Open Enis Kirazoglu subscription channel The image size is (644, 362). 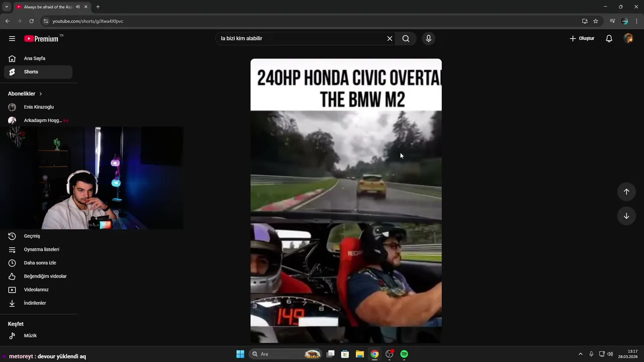[x=38, y=107]
